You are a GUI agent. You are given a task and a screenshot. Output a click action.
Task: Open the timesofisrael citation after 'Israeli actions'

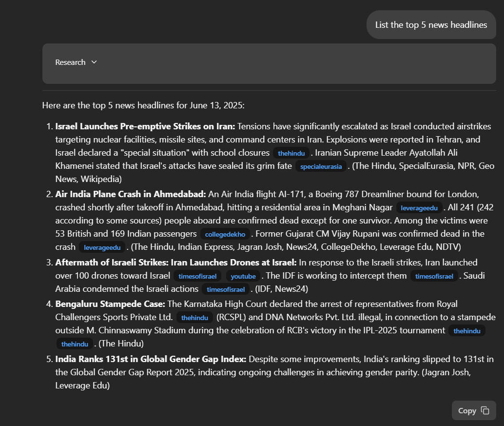pyautogui.click(x=226, y=289)
